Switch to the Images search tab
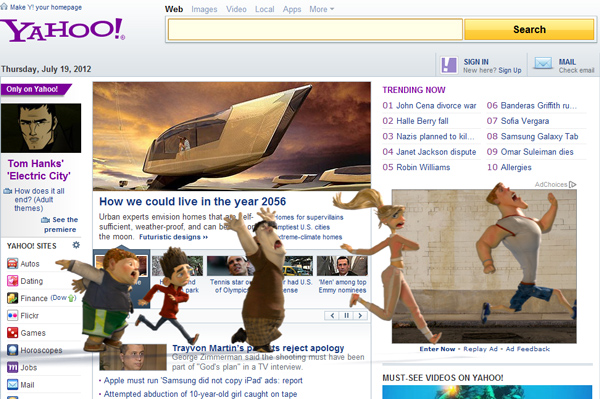 pyautogui.click(x=204, y=9)
